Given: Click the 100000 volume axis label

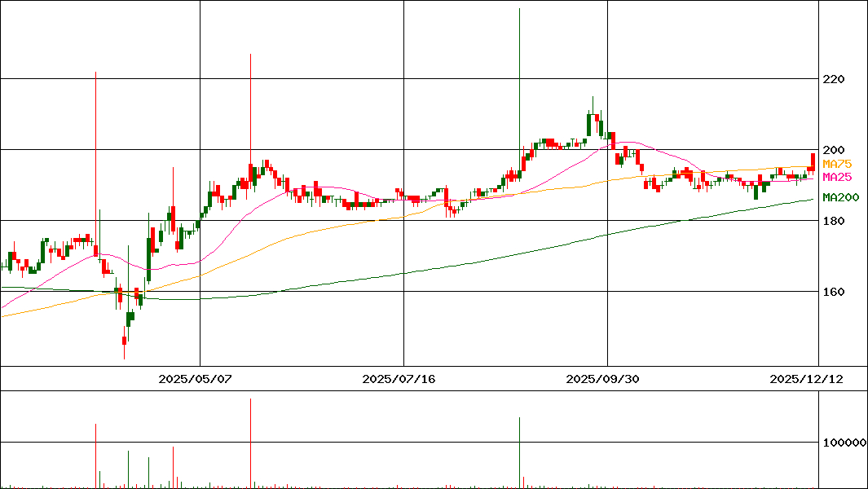Looking at the screenshot, I should coord(844,443).
